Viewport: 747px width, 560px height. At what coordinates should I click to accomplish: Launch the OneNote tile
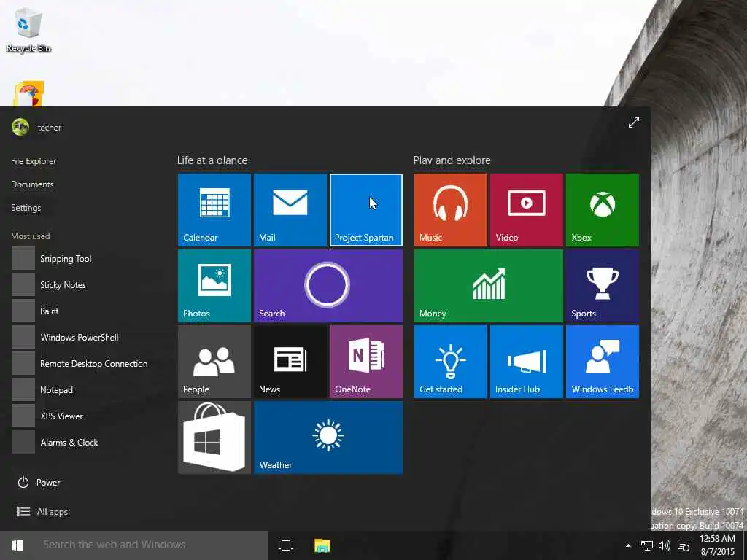coord(366,362)
